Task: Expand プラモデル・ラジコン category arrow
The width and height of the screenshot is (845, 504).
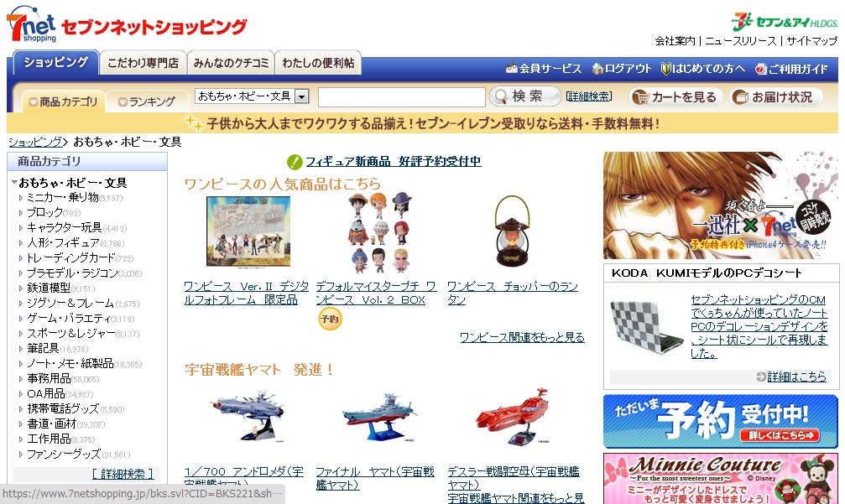Action: tap(21, 273)
